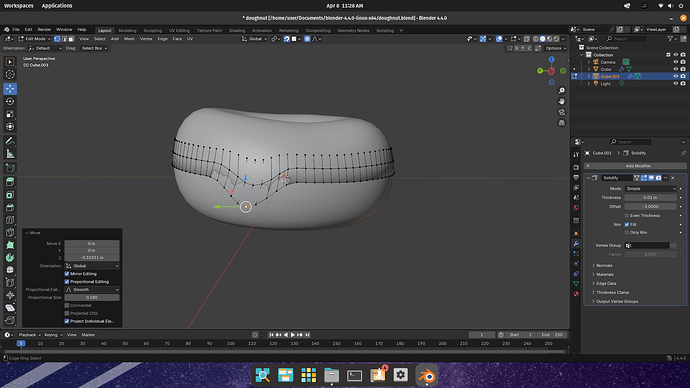Open the Render menu

44,29
